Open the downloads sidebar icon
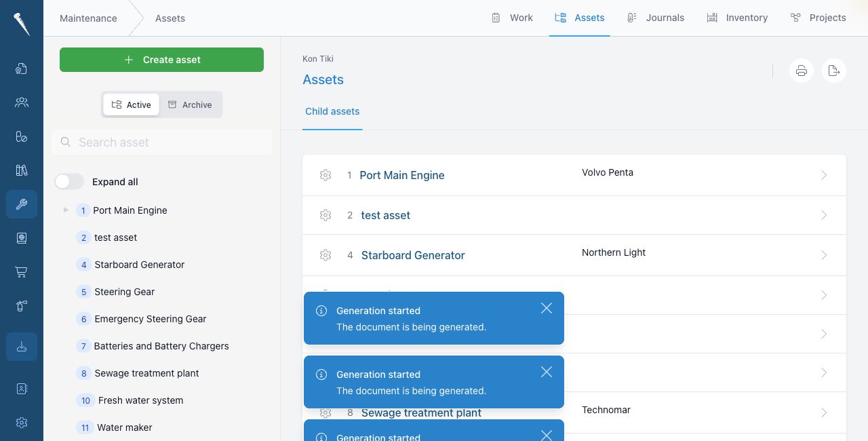 coord(22,347)
